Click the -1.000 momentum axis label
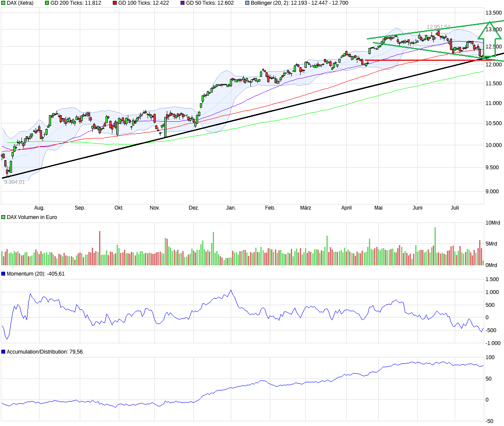The height and width of the screenshot is (426, 504). (x=493, y=343)
